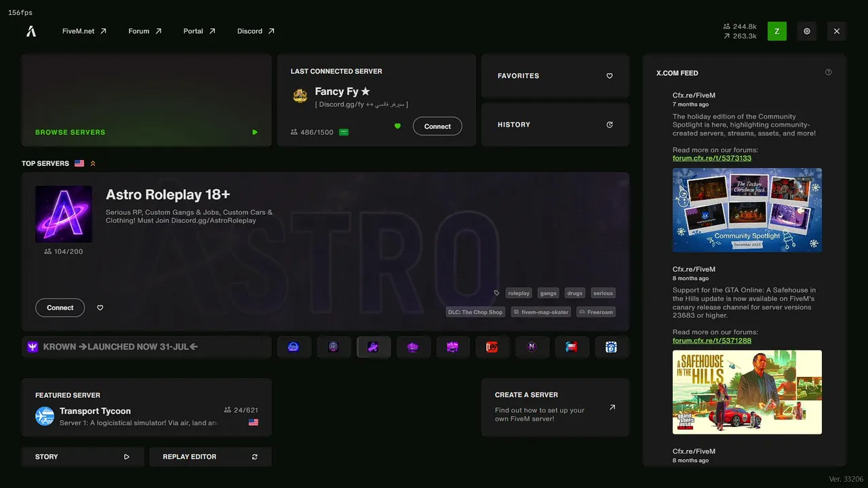Select the purple A Astro thumbnail in carousel

373,347
